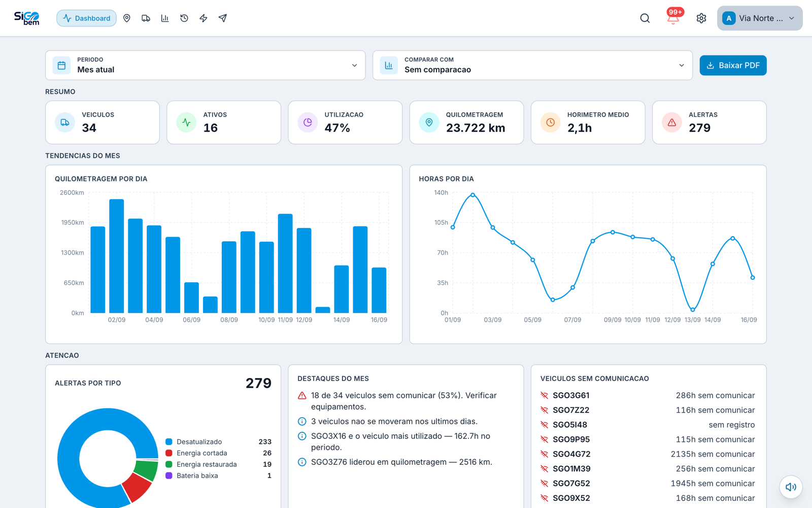Click the Energia cortada count 26

pyautogui.click(x=267, y=453)
